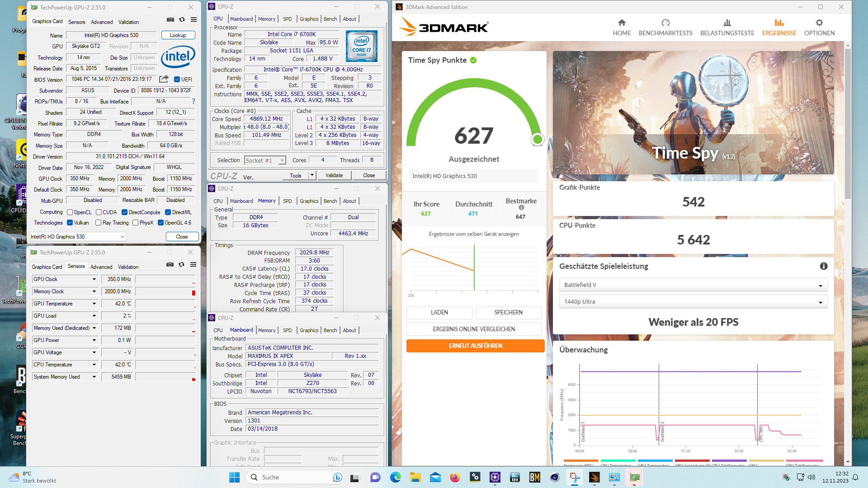Screen dimensions: 868x488
Task: Click ERGEBNIS ONLINE VERGLEICHEN button
Action: (x=474, y=329)
